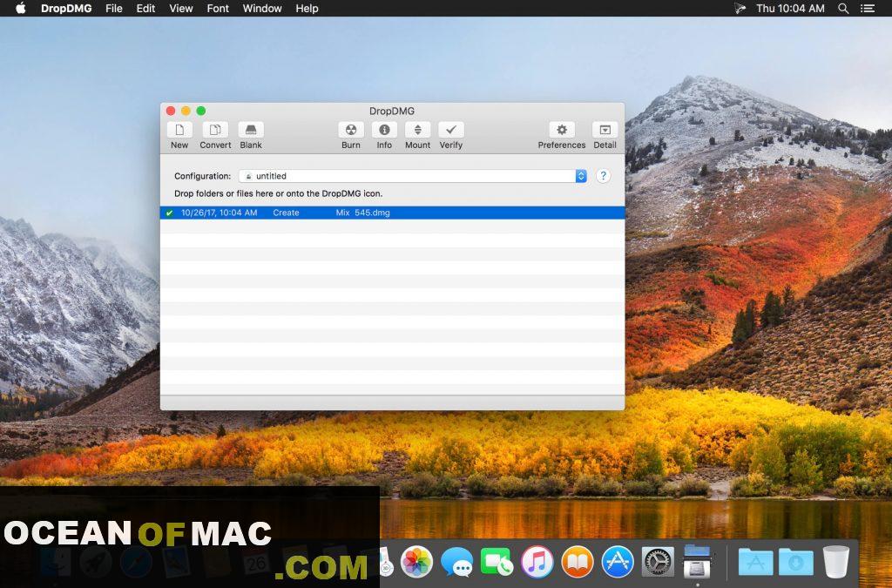The height and width of the screenshot is (588, 892).
Task: Click the Thu 10:04 AM menu bar clock
Action: point(790,9)
